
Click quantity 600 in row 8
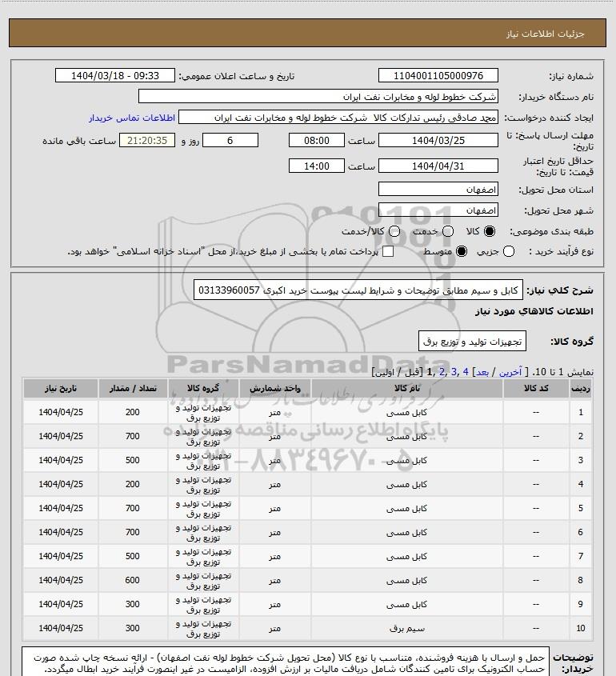coord(132,580)
